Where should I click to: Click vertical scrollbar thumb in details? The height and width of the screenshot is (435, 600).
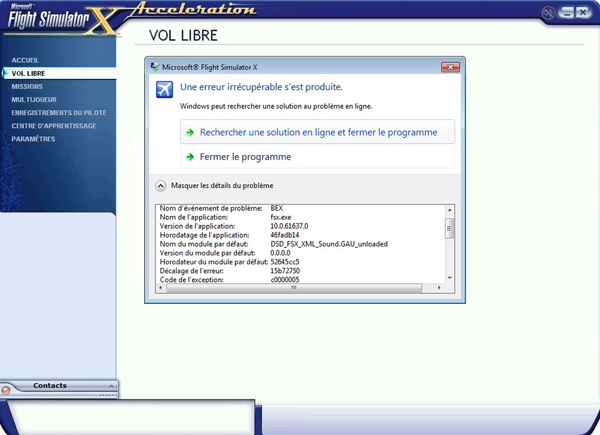point(450,228)
